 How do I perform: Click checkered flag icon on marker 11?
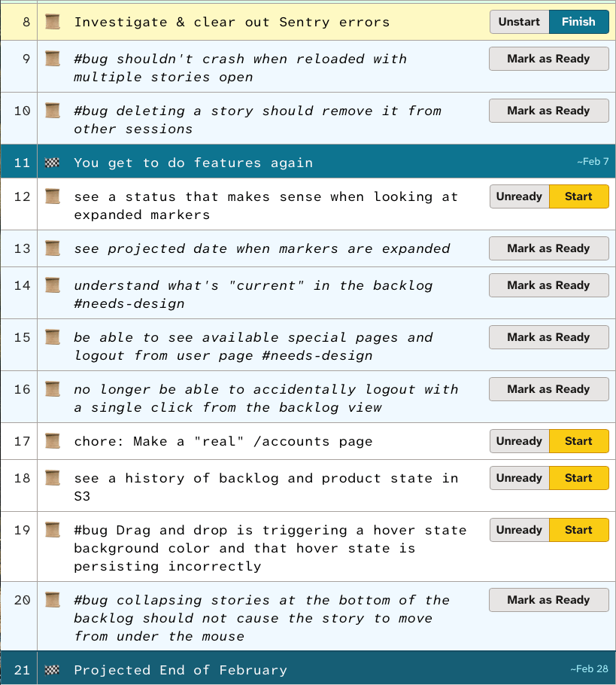[x=52, y=163]
